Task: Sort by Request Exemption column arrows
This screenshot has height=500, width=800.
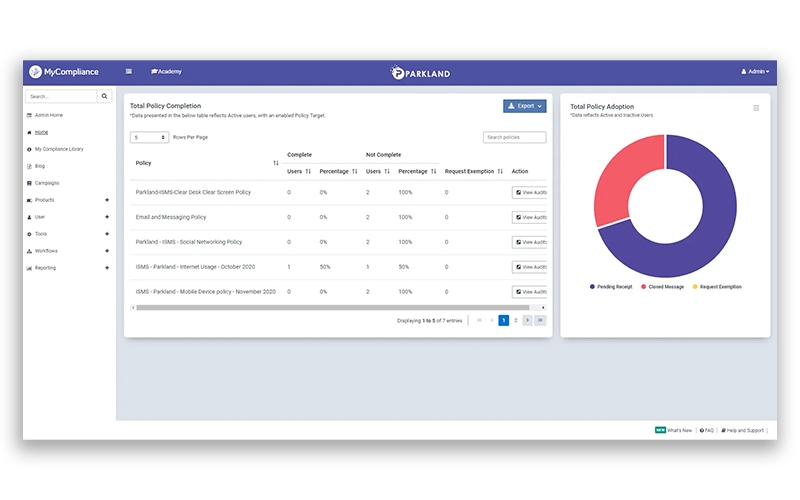Action: 500,171
